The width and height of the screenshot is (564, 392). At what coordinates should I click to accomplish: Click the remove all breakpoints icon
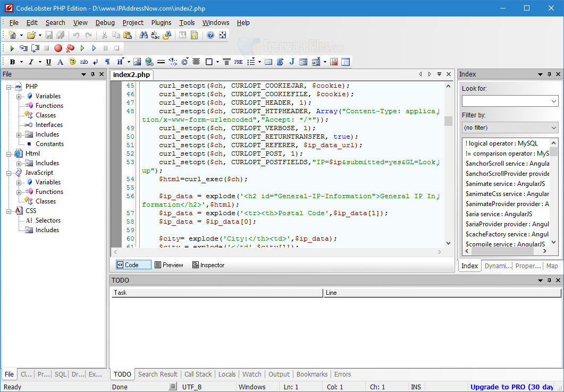pos(70,48)
